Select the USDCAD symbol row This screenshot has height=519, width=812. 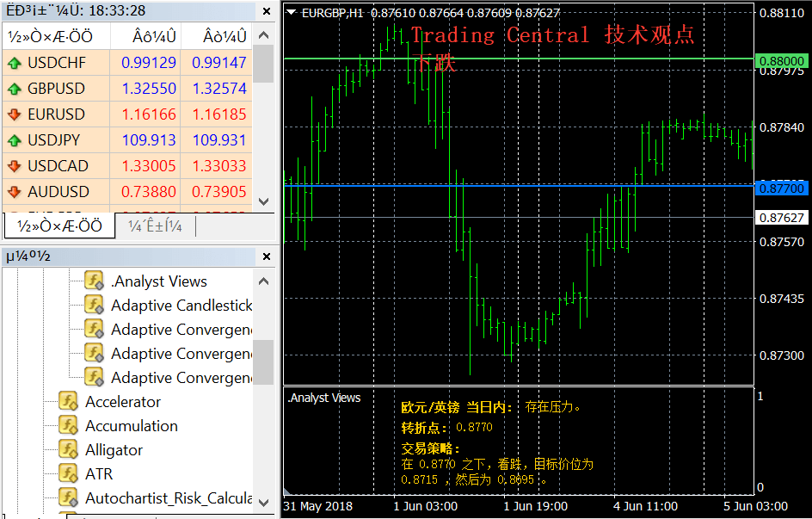127,166
